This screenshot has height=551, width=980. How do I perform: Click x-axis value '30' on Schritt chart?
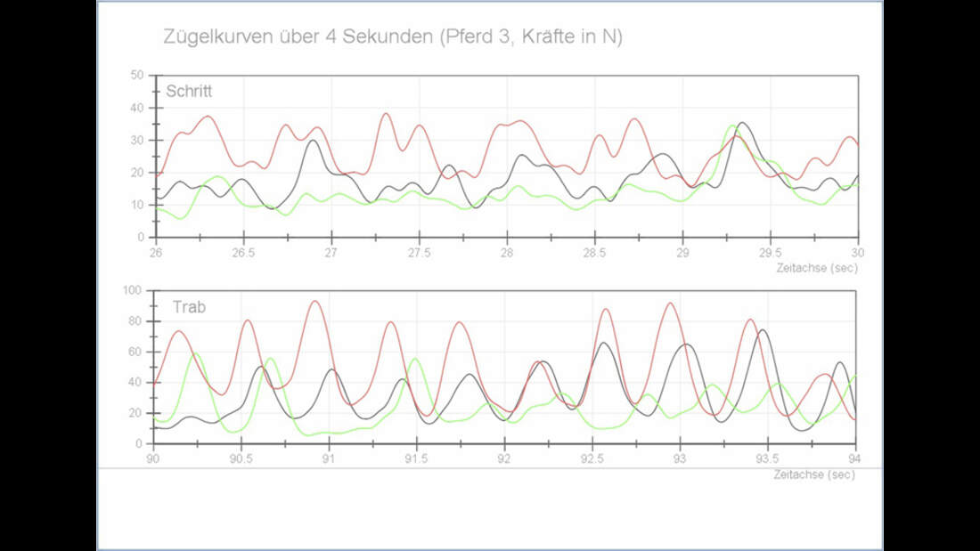pos(858,253)
